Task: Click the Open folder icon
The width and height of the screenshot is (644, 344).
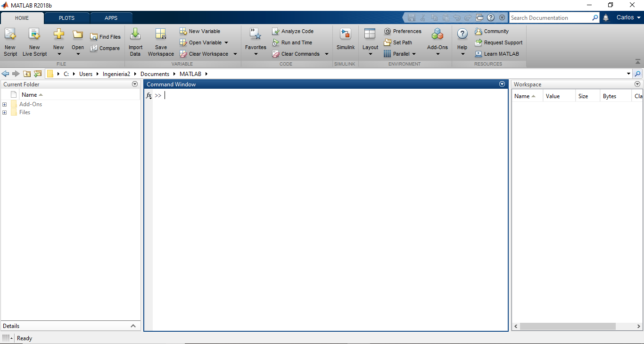Action: click(78, 34)
